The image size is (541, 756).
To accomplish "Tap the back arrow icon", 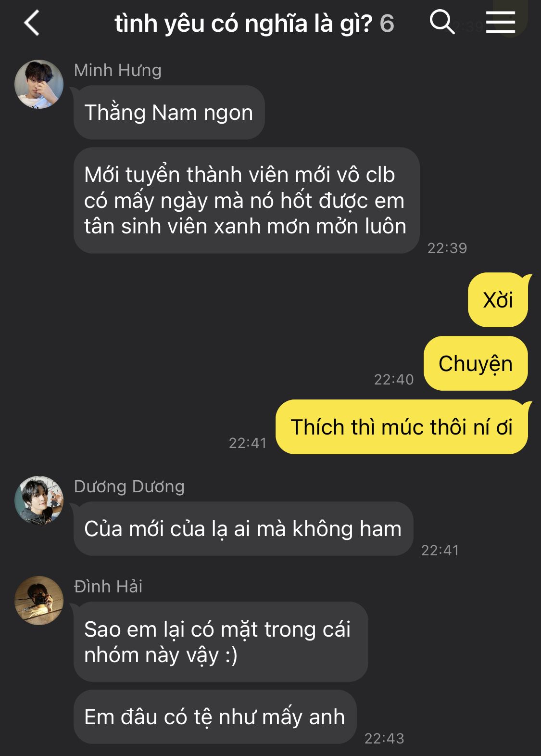I will click(x=32, y=23).
